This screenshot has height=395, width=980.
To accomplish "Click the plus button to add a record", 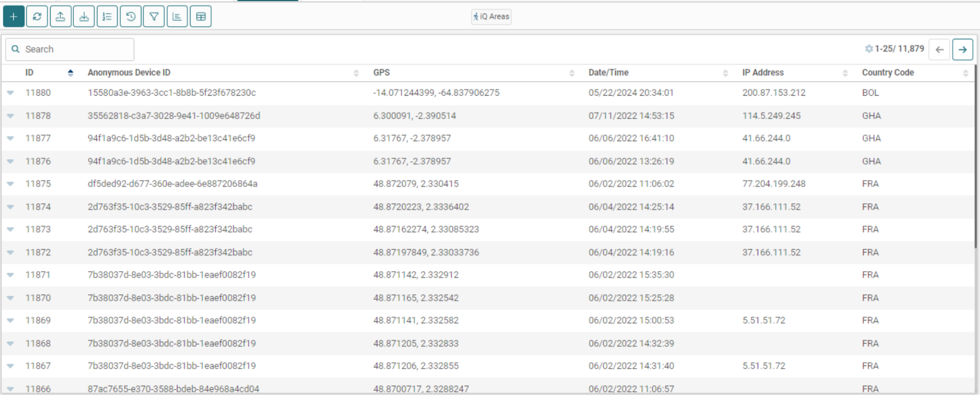I will pos(14,17).
